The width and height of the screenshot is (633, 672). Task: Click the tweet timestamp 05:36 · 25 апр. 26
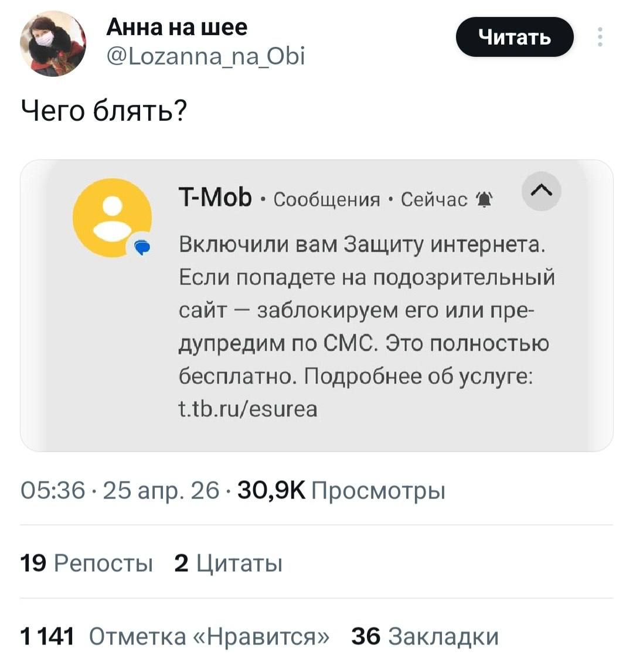coord(120,490)
